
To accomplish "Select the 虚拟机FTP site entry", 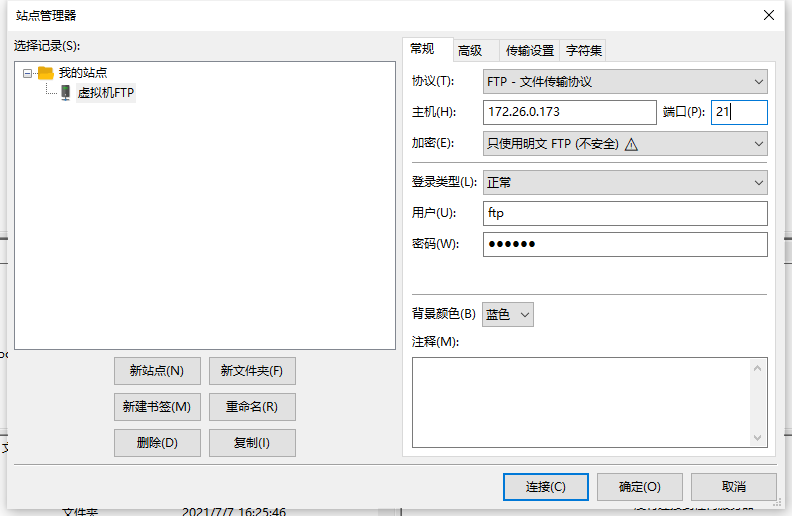I will coord(106,93).
